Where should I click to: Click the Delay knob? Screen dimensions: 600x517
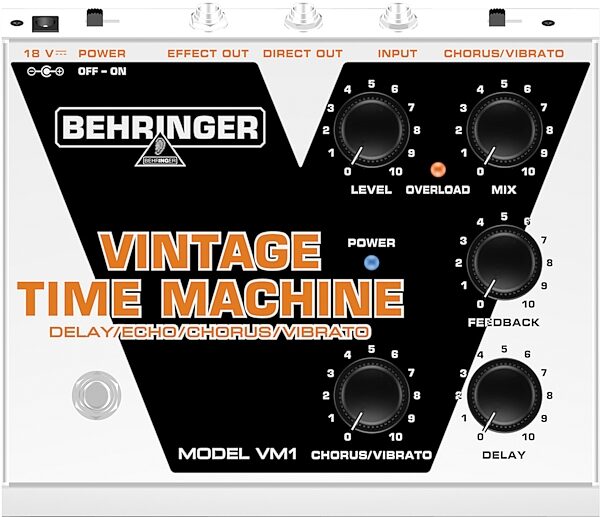504,395
